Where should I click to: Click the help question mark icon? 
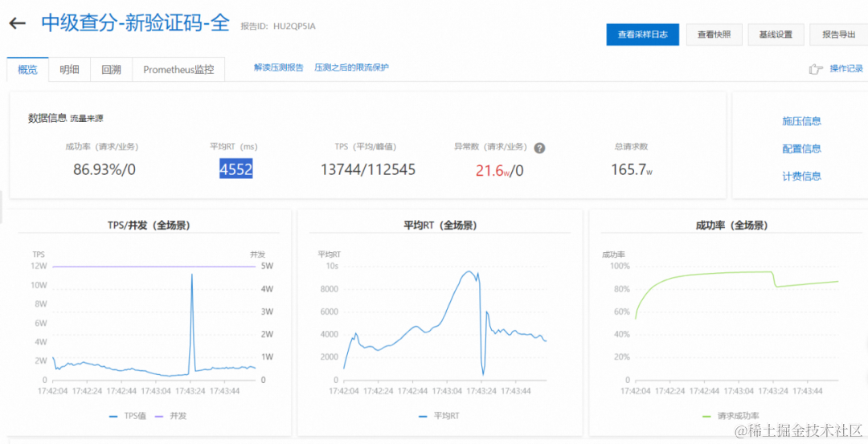(539, 149)
